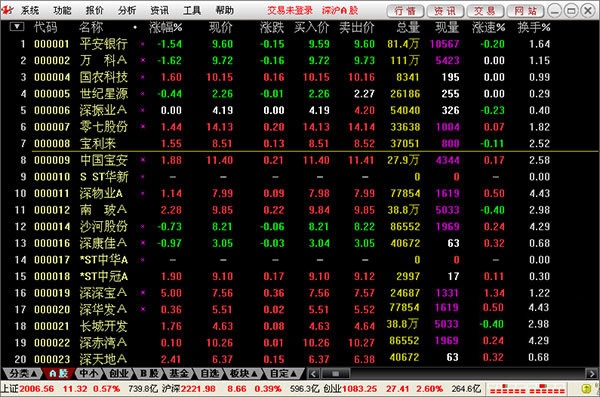Switch to the 中小 tab
The image size is (600, 397).
88,373
